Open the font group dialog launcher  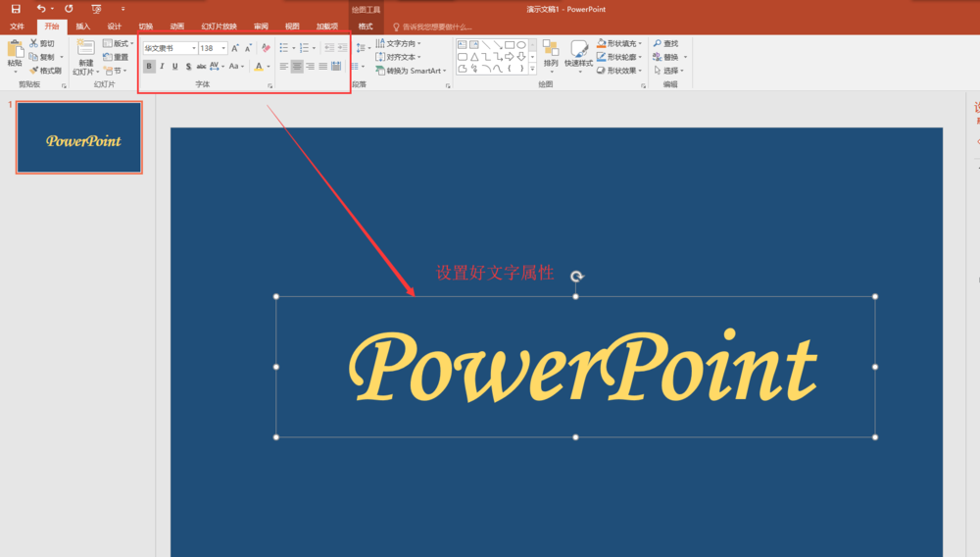pyautogui.click(x=270, y=85)
